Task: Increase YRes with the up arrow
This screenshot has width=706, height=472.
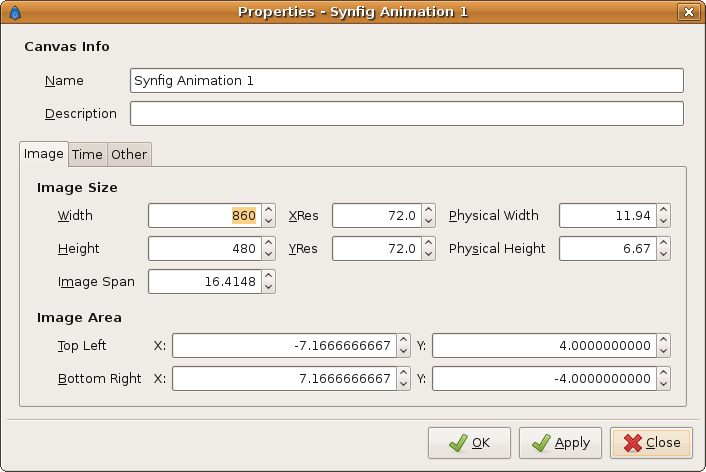Action: tap(428, 243)
